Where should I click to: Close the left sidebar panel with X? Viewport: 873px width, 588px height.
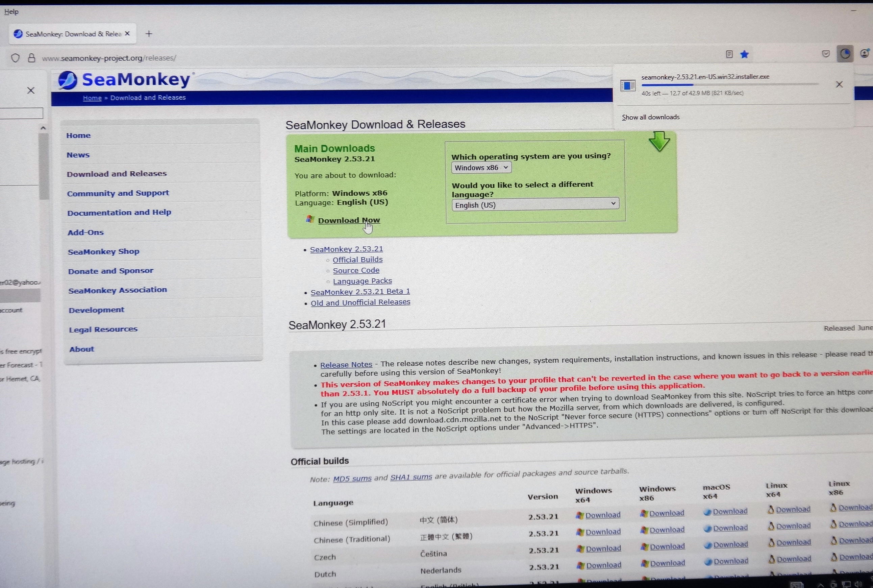[x=31, y=90]
